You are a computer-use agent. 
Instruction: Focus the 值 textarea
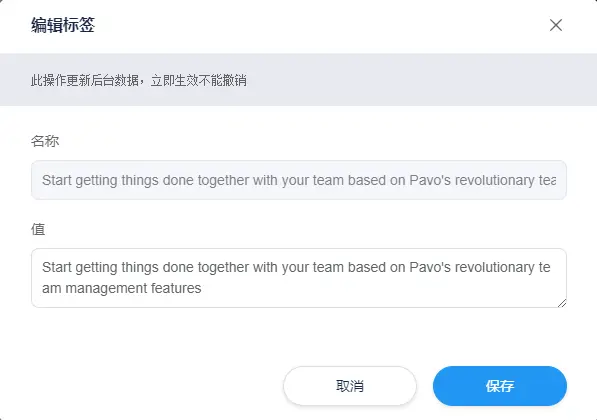[x=298, y=278]
